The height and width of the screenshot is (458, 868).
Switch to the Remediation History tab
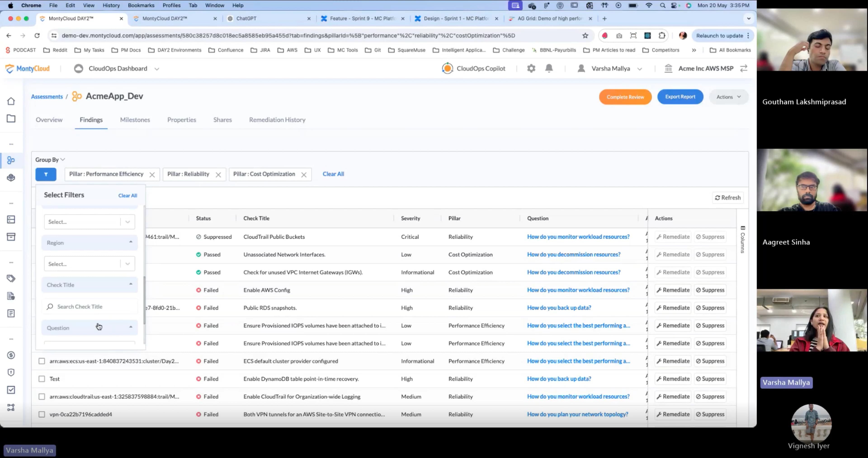coord(277,120)
